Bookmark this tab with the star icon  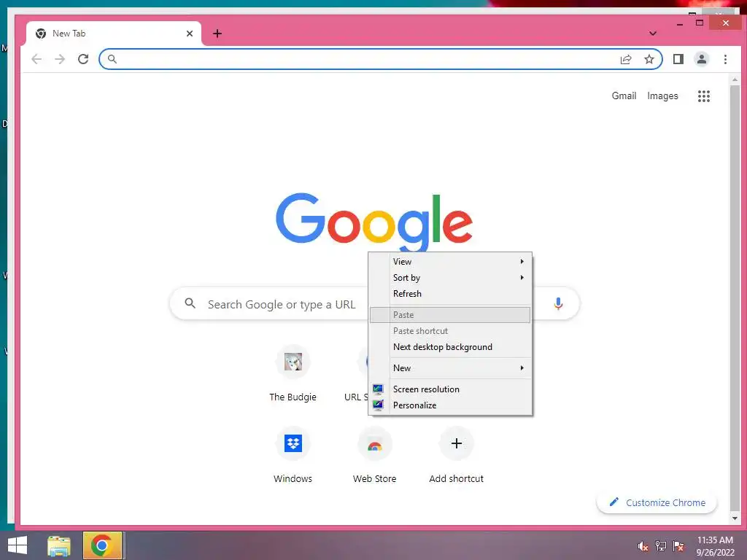649,59
